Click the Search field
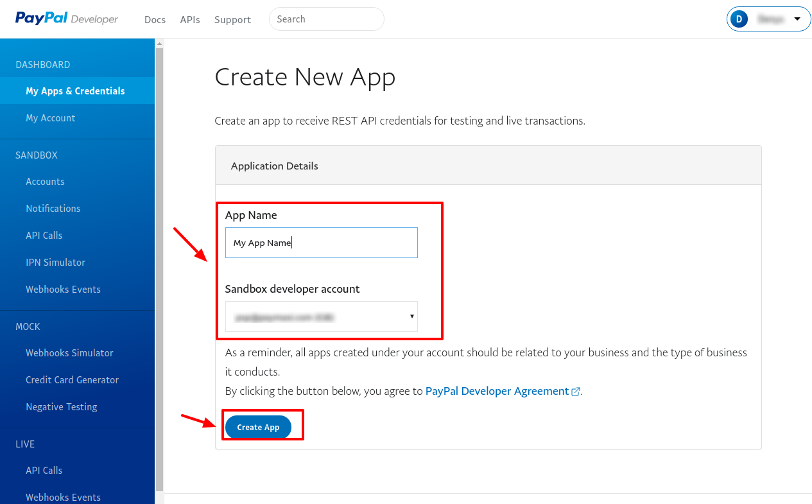 [x=326, y=19]
